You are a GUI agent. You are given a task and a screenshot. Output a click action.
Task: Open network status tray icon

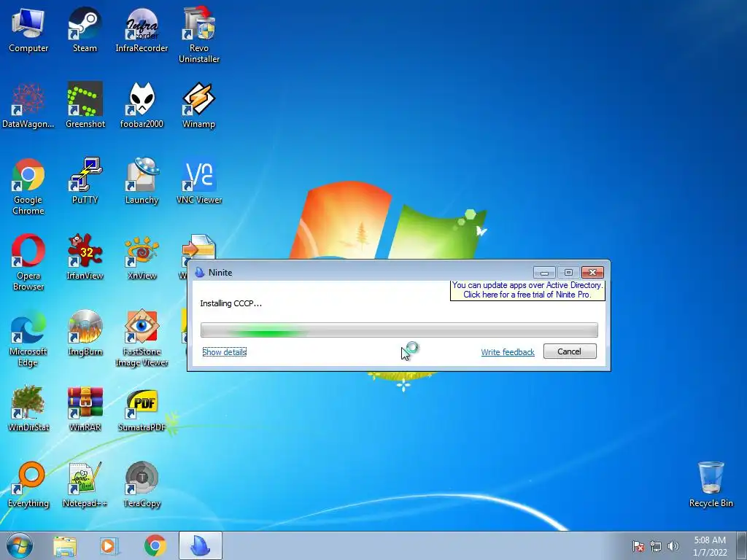click(656, 546)
